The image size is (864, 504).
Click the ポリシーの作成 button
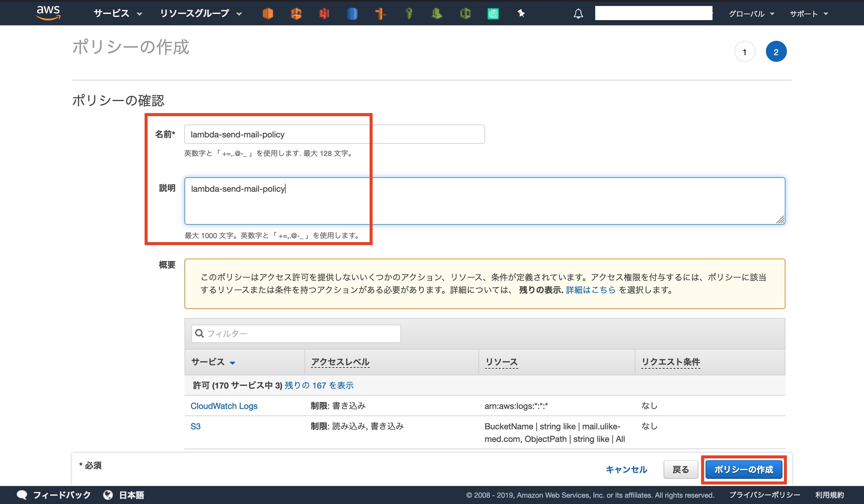(x=743, y=469)
